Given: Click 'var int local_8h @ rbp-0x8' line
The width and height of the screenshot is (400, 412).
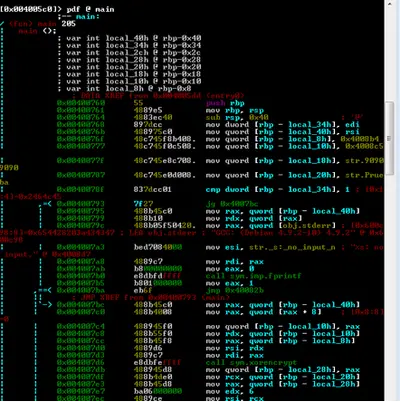Looking at the screenshot, I should coord(124,89).
